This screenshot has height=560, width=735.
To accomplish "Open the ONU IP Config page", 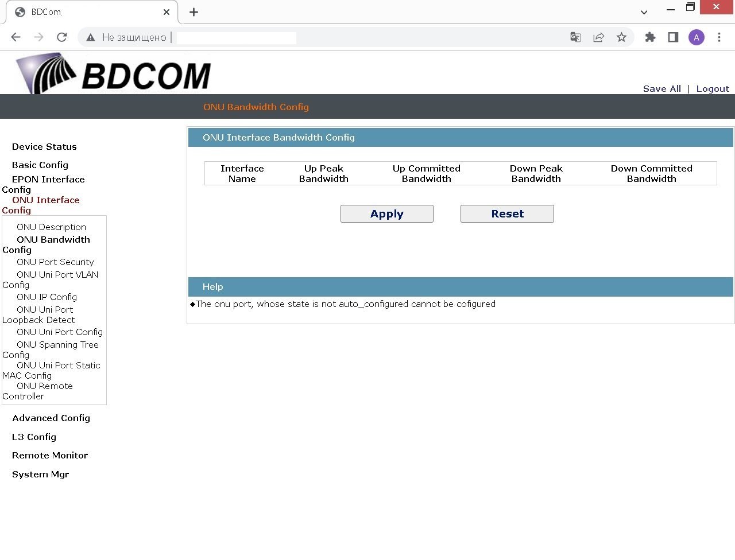I will pos(47,297).
